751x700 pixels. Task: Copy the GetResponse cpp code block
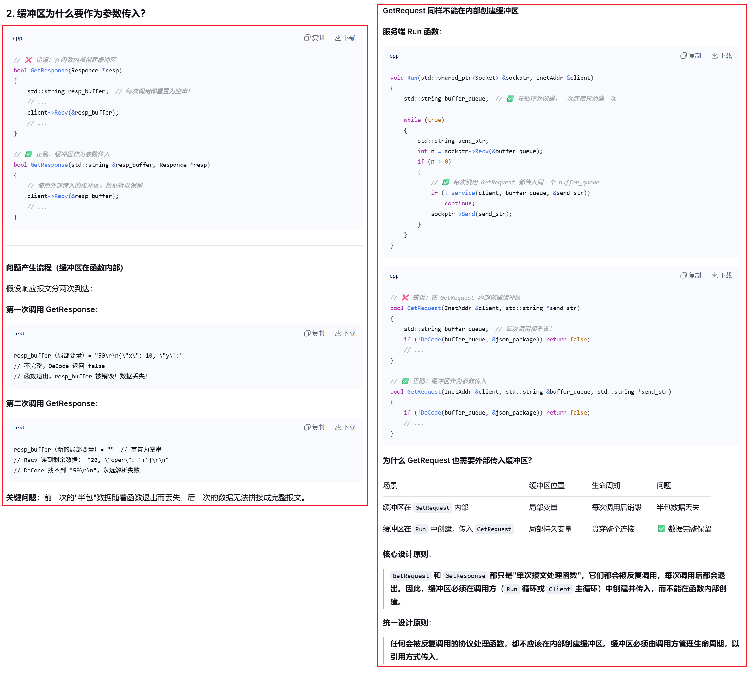pos(314,38)
